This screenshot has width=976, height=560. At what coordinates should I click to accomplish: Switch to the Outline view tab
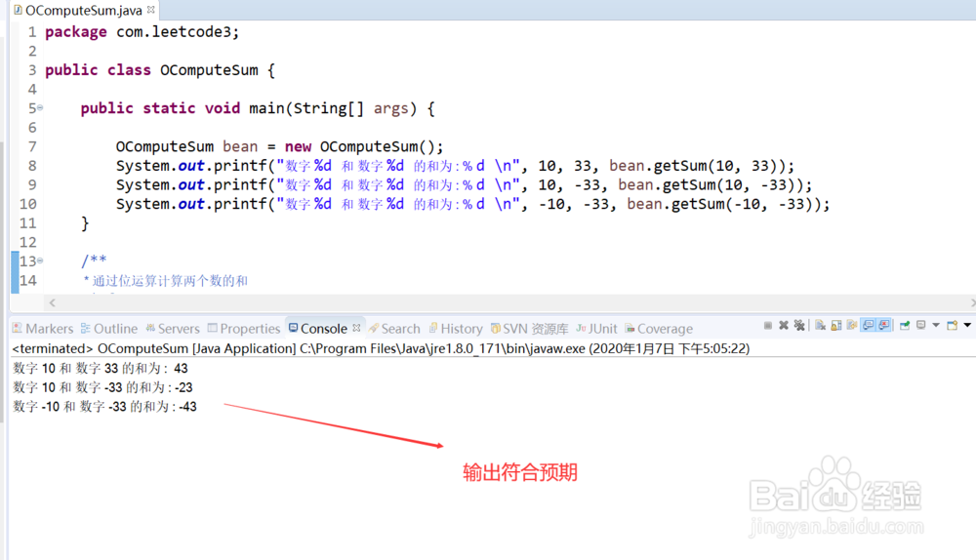point(109,329)
